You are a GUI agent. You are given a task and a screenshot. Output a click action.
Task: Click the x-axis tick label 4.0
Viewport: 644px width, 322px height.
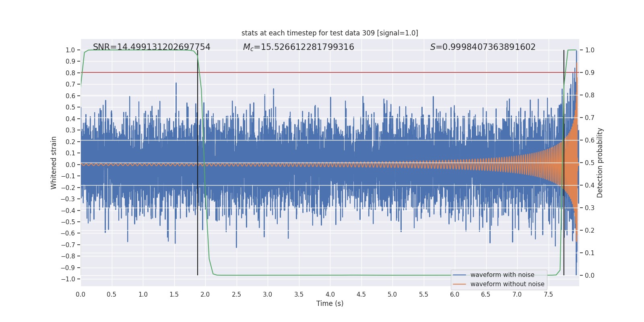(330, 294)
